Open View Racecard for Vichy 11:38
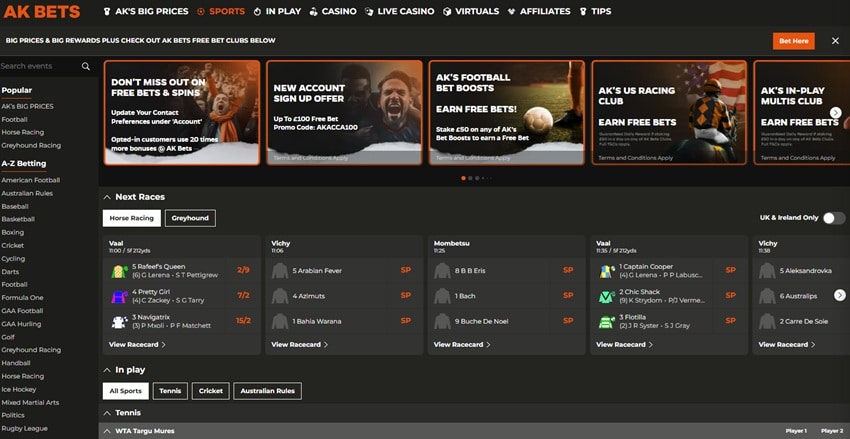The width and height of the screenshot is (850, 439). click(x=787, y=345)
